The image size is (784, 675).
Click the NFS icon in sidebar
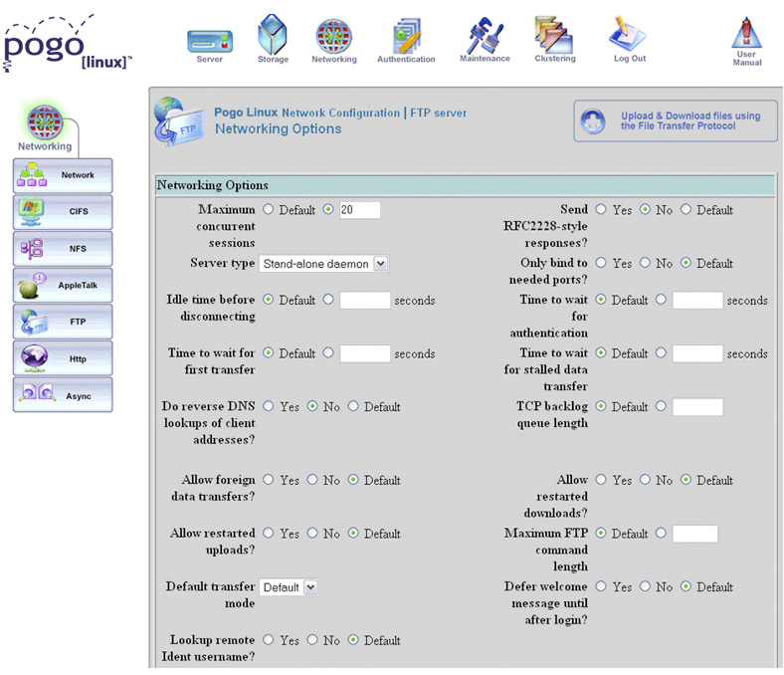pos(32,248)
